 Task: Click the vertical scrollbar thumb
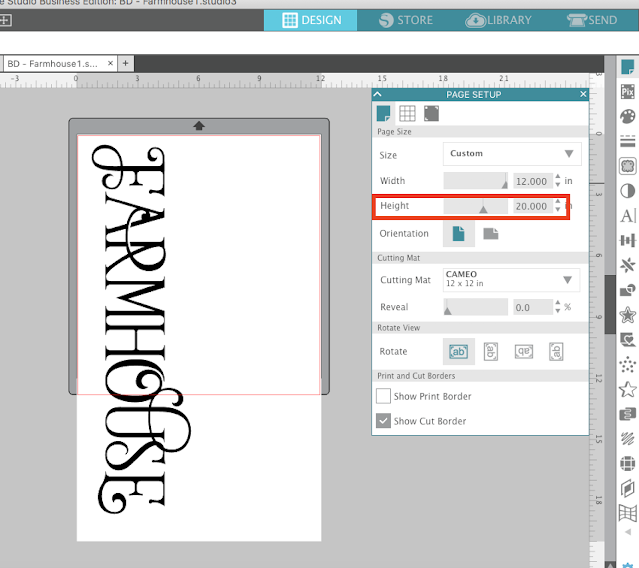[x=609, y=305]
